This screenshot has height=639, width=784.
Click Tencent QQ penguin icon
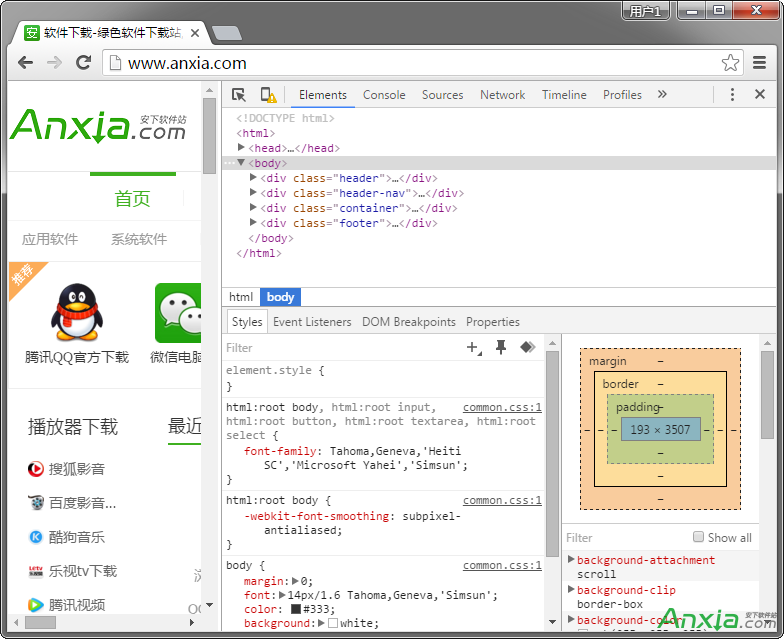tap(76, 312)
